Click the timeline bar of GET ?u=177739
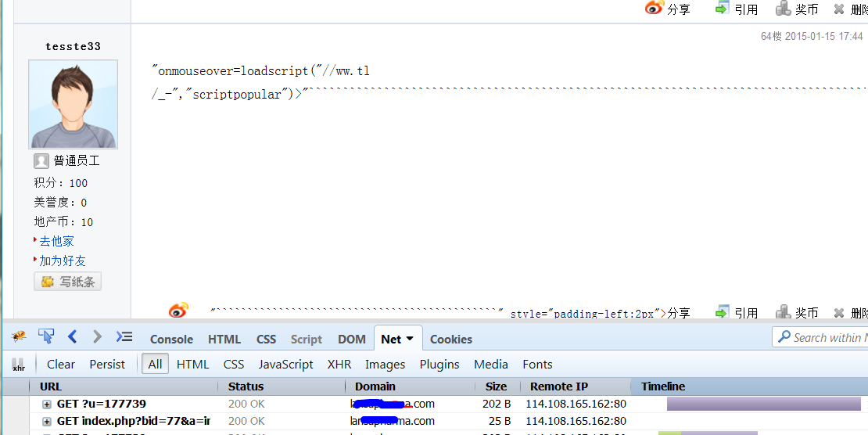The height and width of the screenshot is (435, 868). pos(764,404)
